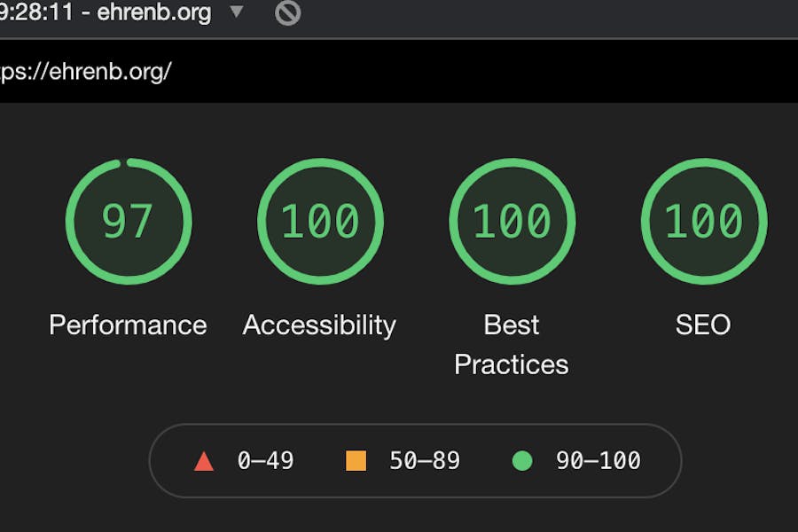
Task: Click the Best Practices gauge circle
Action: [512, 221]
